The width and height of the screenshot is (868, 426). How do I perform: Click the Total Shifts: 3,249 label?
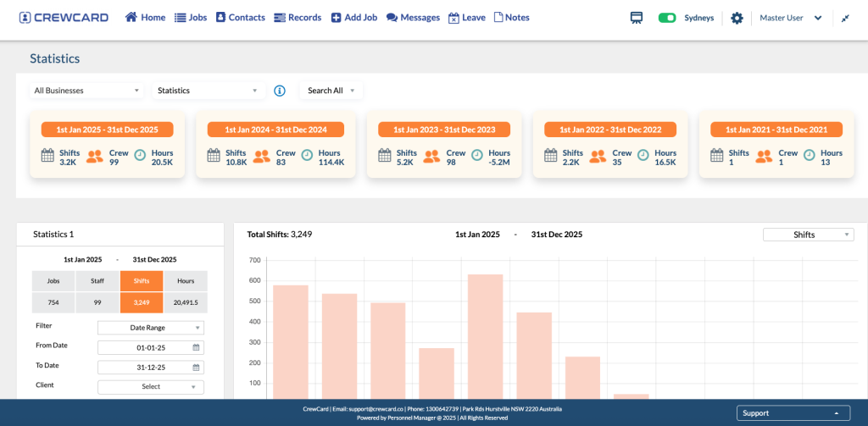coord(280,234)
